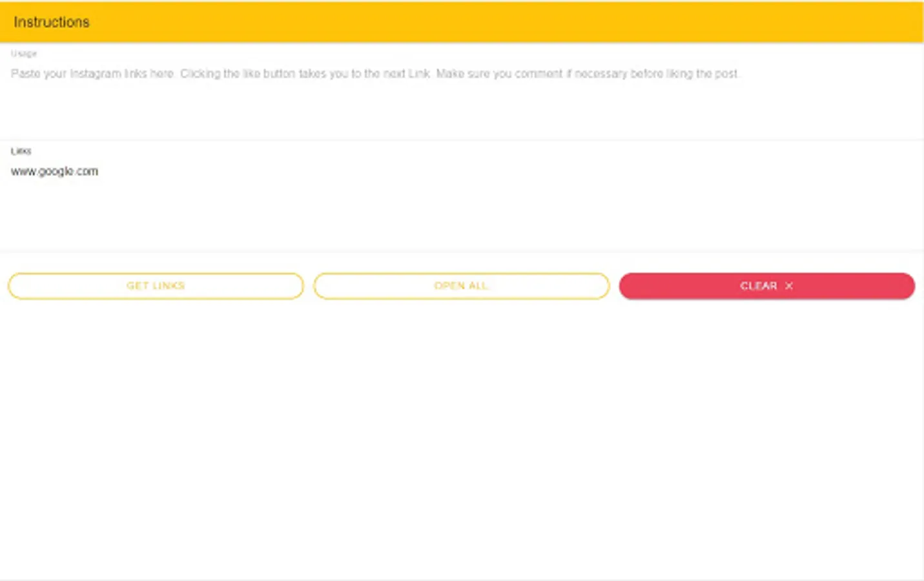Viewport: 924px width, 581px height.
Task: Clear the link list using CLEAR
Action: pos(766,285)
